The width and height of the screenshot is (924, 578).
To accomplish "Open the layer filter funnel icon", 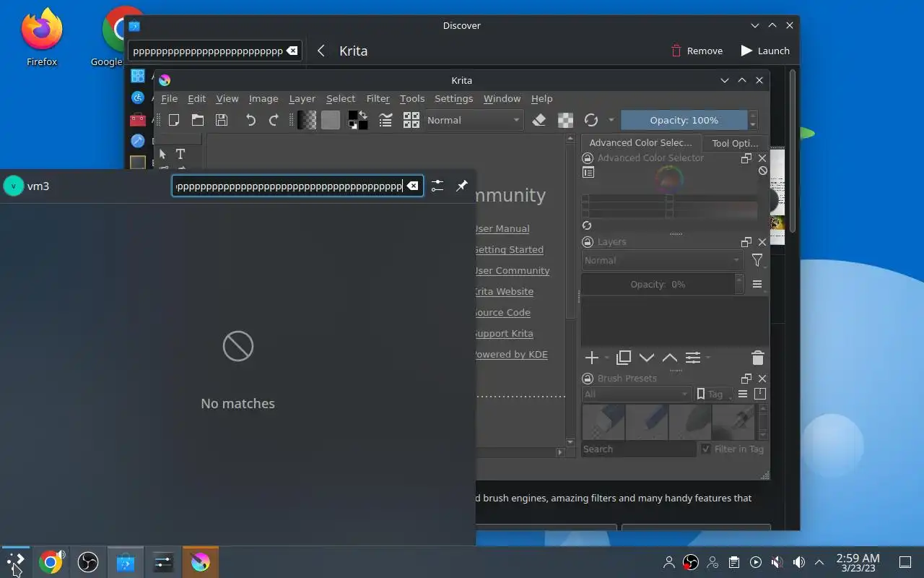I will pyautogui.click(x=757, y=260).
